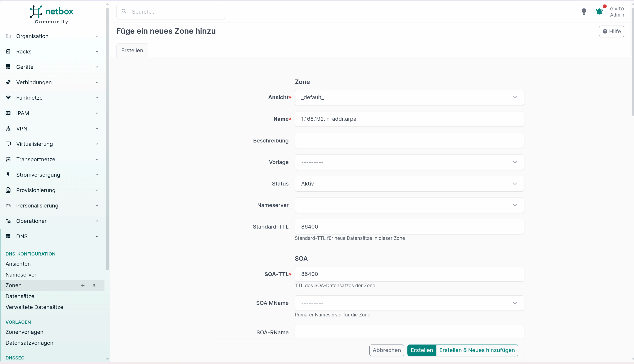Click the NetBox Community logo

tap(51, 14)
